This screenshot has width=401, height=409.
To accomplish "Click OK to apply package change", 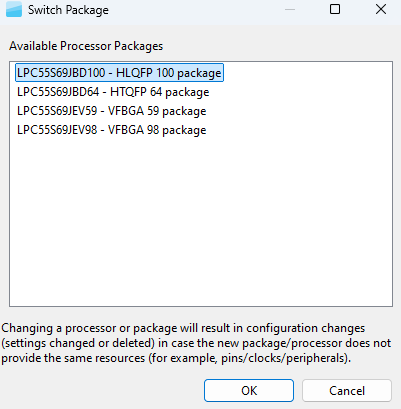I will point(249,390).
